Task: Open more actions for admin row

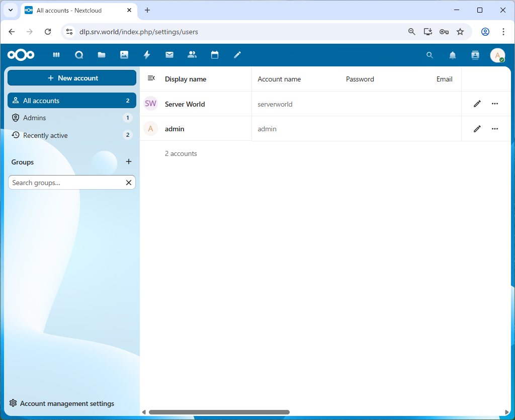Action: 495,129
